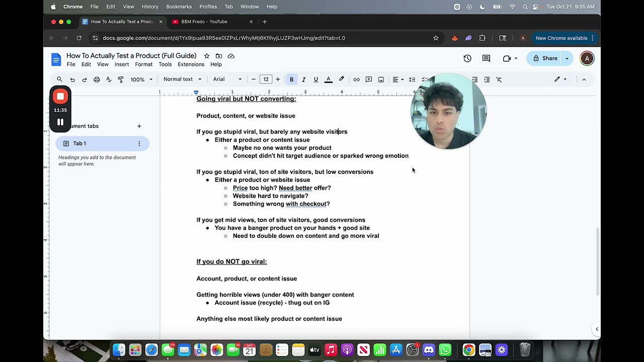Viewport: 644px width, 362px height.
Task: Clear formatting with the toolbar icon
Action: (x=499, y=79)
